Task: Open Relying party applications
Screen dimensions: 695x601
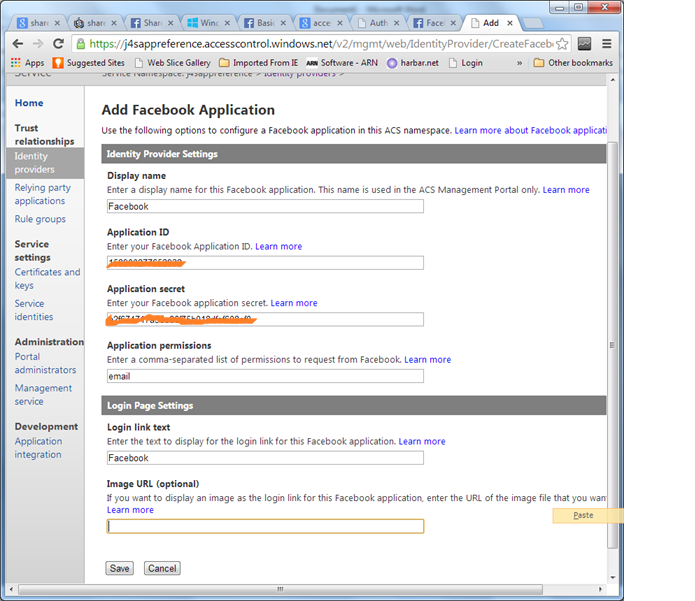Action: pyautogui.click(x=43, y=194)
